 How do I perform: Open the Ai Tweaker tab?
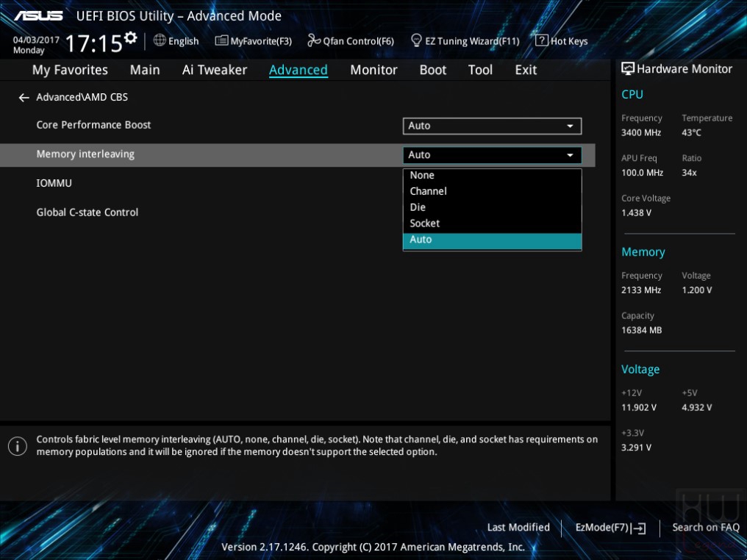[215, 70]
